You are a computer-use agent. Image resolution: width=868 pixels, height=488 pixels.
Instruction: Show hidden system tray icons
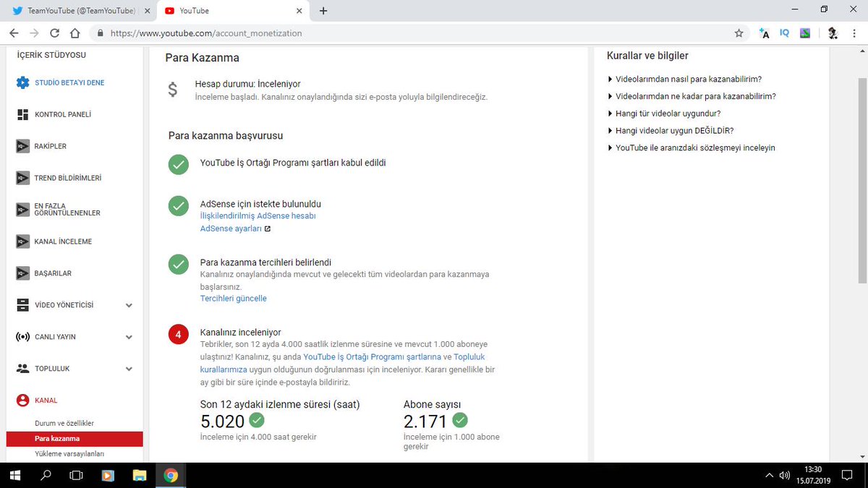point(768,475)
